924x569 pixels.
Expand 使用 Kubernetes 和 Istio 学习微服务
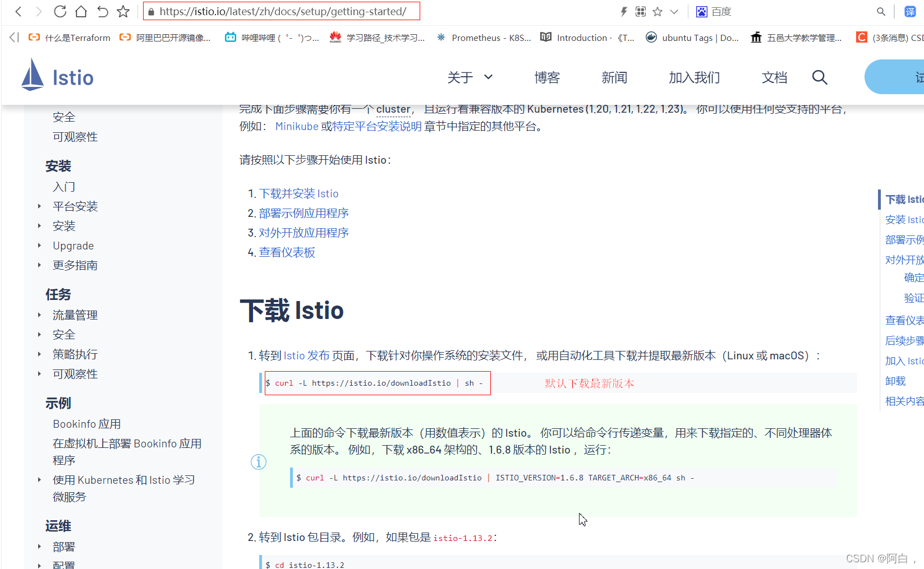(x=39, y=480)
